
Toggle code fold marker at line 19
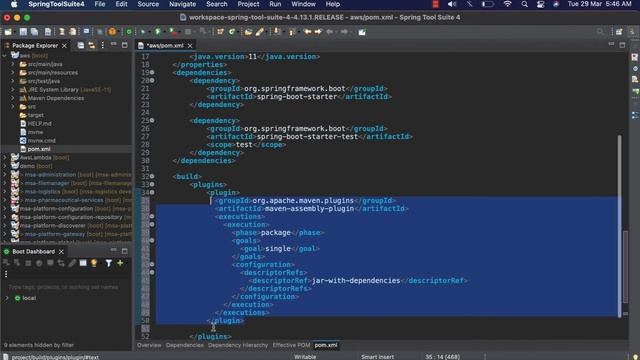[152, 72]
